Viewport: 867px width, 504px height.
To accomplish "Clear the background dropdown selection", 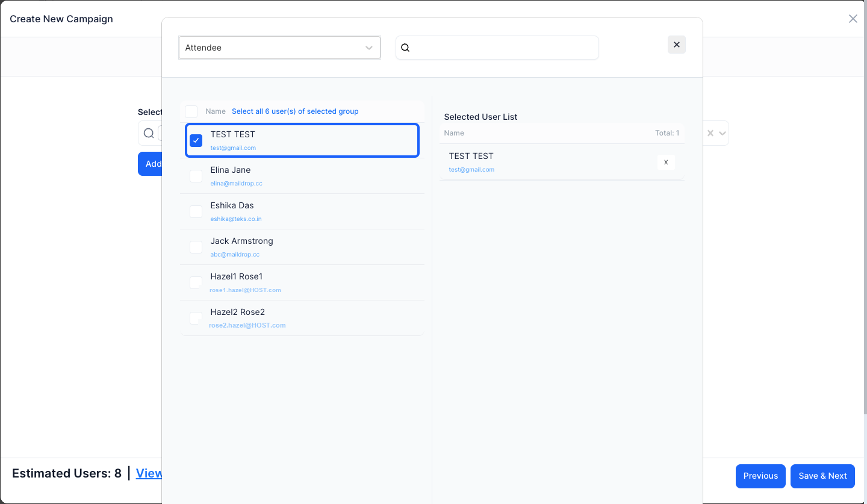I will click(x=710, y=133).
